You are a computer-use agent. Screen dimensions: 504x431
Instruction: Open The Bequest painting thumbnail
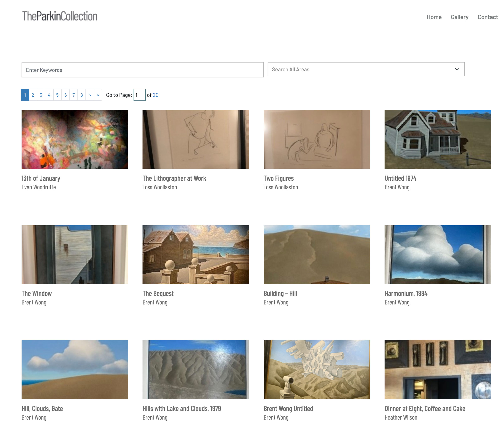pos(195,254)
